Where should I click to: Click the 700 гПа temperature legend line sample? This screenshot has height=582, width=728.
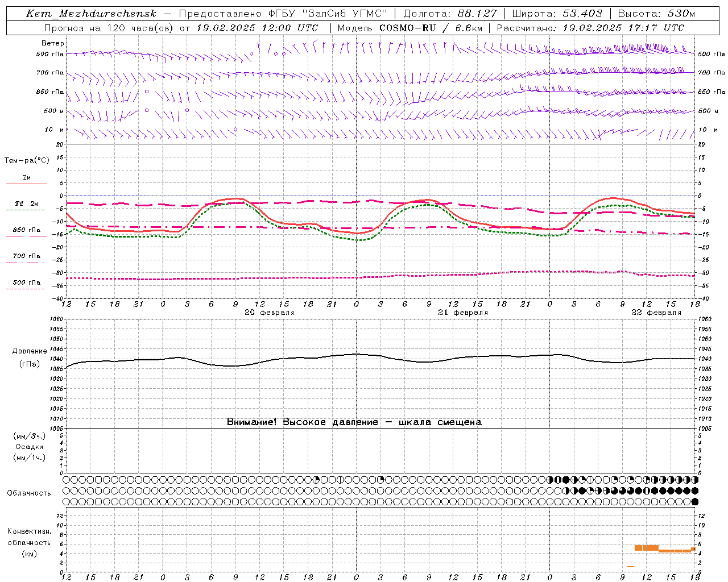tap(25, 262)
